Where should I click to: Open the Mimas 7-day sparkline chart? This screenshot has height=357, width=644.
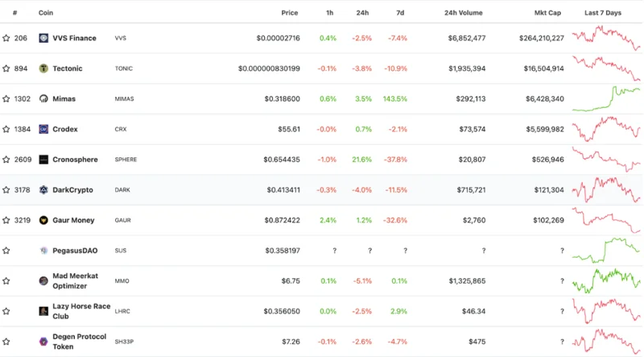606,98
